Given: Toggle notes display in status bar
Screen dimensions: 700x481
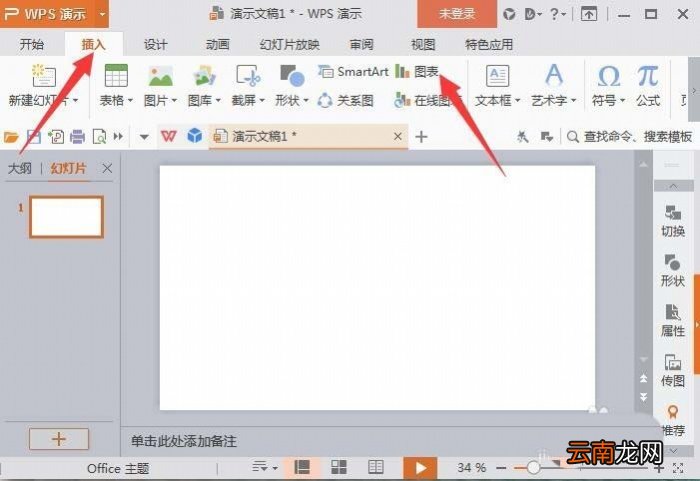Looking at the screenshot, I should click(264, 468).
